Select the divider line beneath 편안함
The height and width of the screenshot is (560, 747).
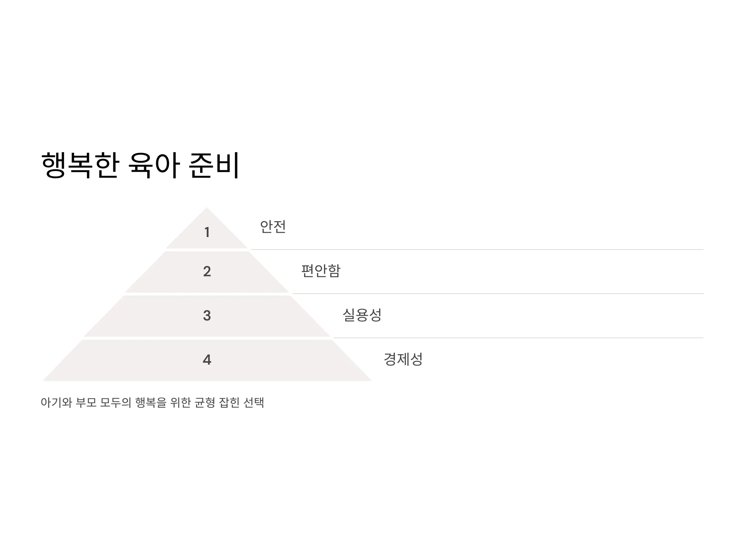[x=498, y=294]
